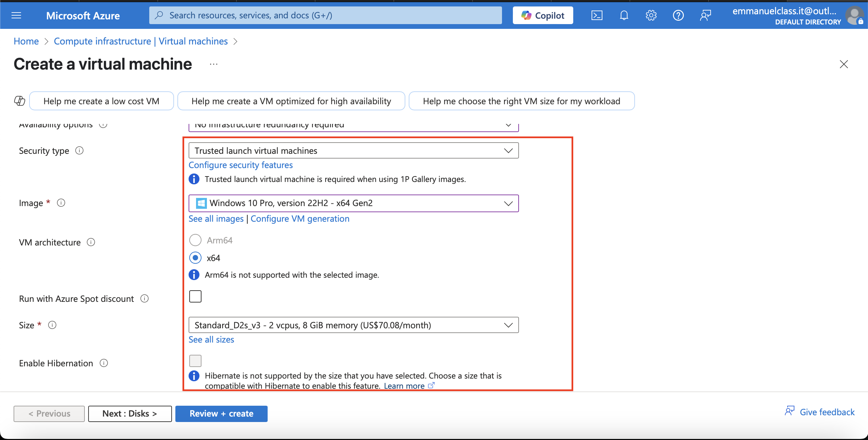Click Review + create button
The width and height of the screenshot is (868, 440).
click(221, 414)
